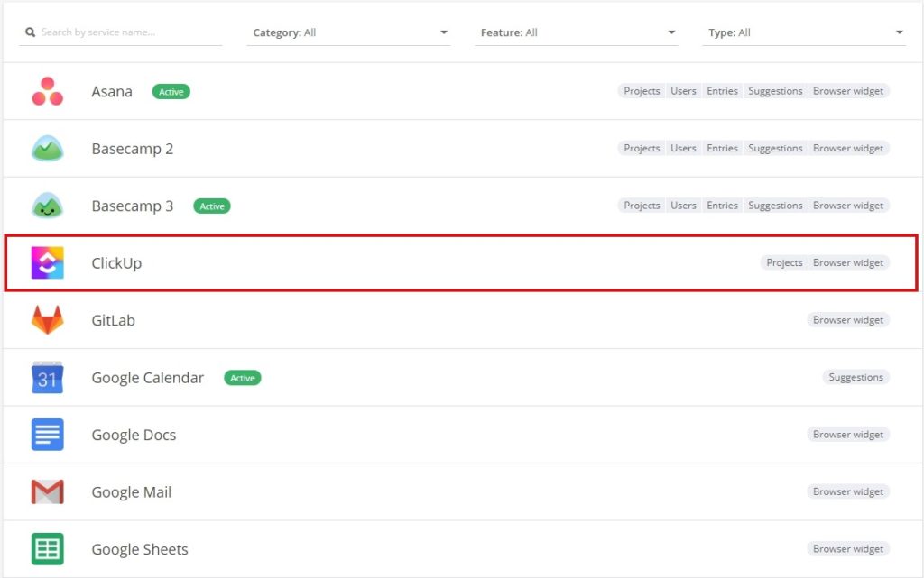Click Suggestions tag in Basecamp 3 row

[775, 206]
